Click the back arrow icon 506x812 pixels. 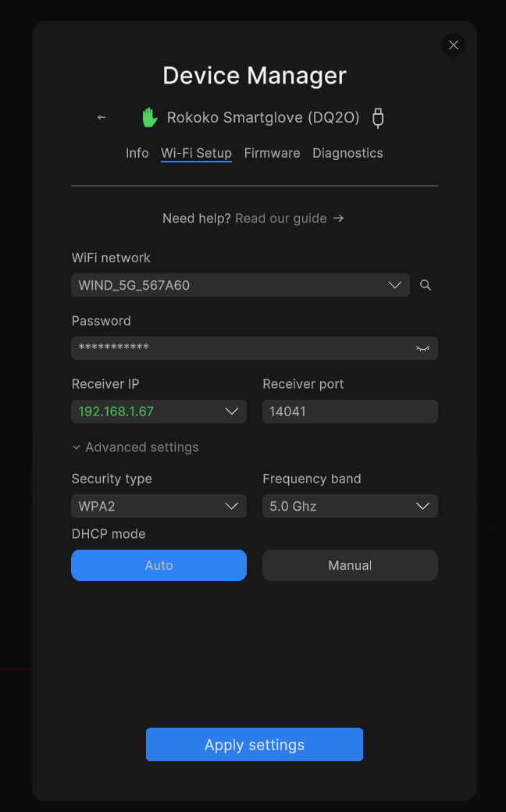pos(102,118)
